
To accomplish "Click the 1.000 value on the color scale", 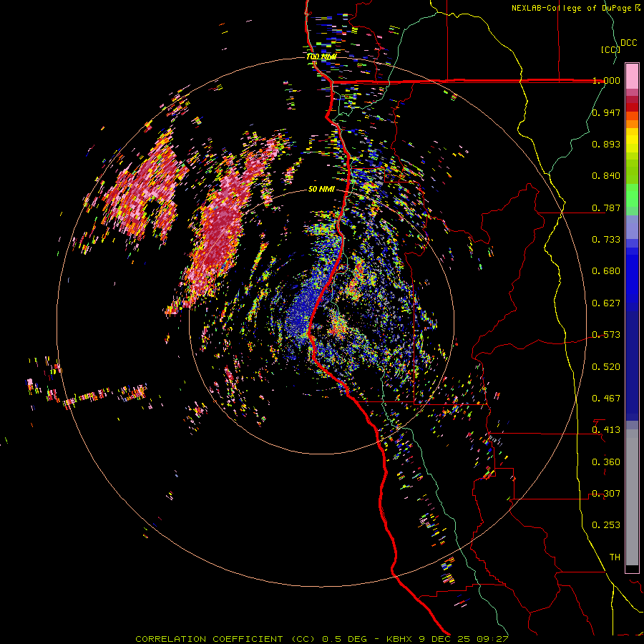I will [x=606, y=80].
